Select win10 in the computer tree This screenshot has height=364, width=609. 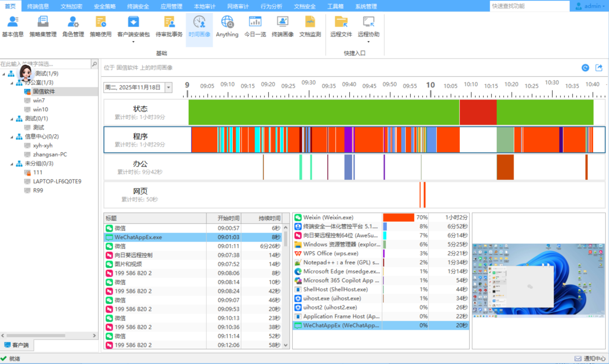(x=40, y=109)
